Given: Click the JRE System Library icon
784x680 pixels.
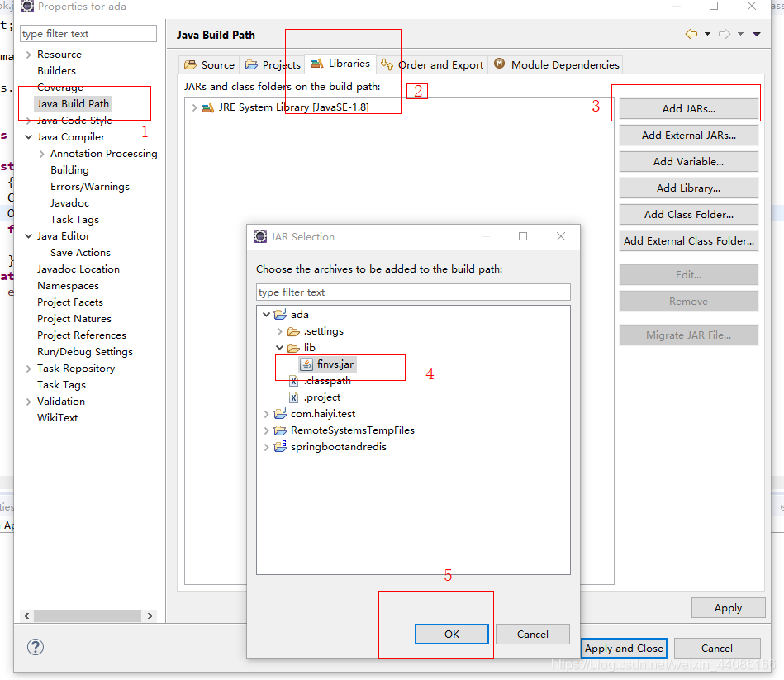Looking at the screenshot, I should (x=208, y=107).
